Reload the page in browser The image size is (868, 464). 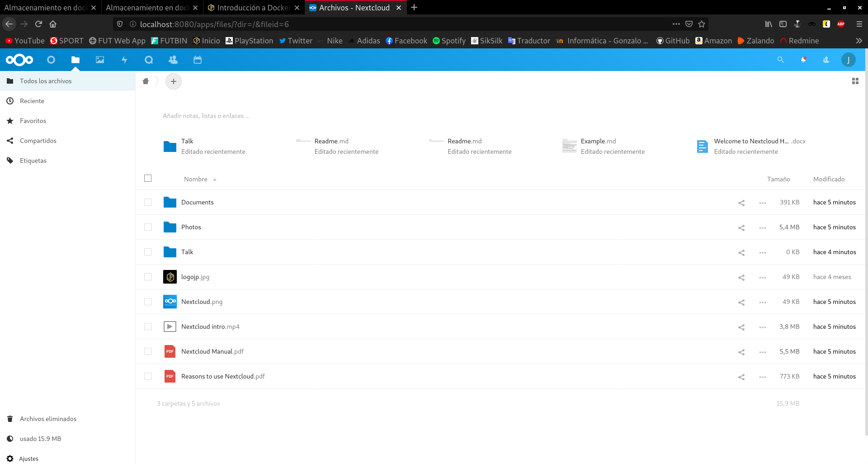coord(38,24)
